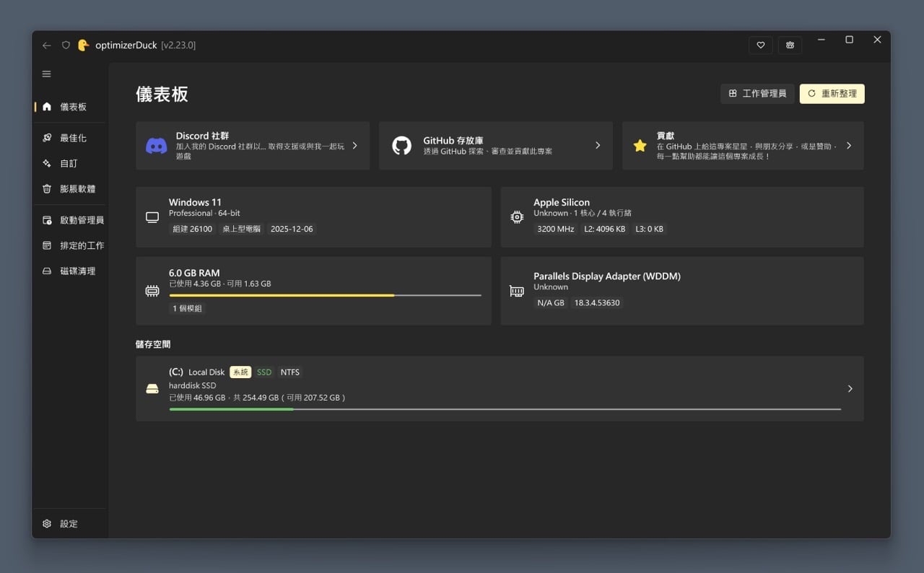
Task: Click the home icon beside 儀表板
Action: (x=47, y=107)
